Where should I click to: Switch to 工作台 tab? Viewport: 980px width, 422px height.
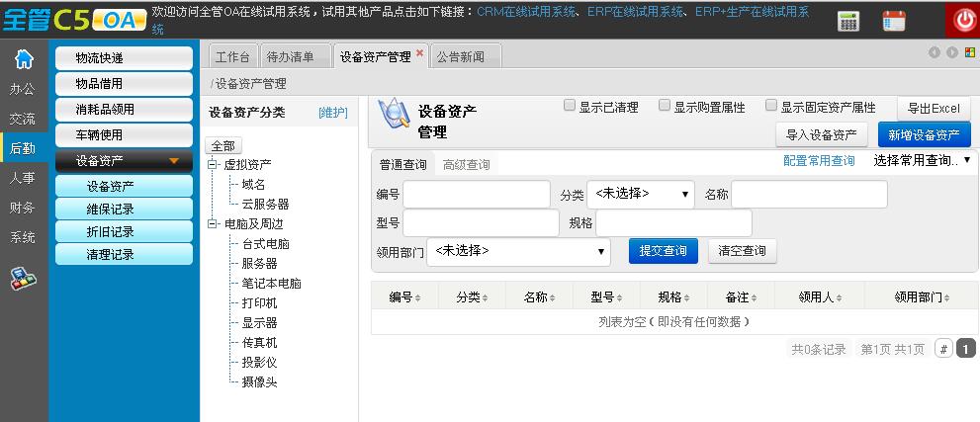point(232,57)
